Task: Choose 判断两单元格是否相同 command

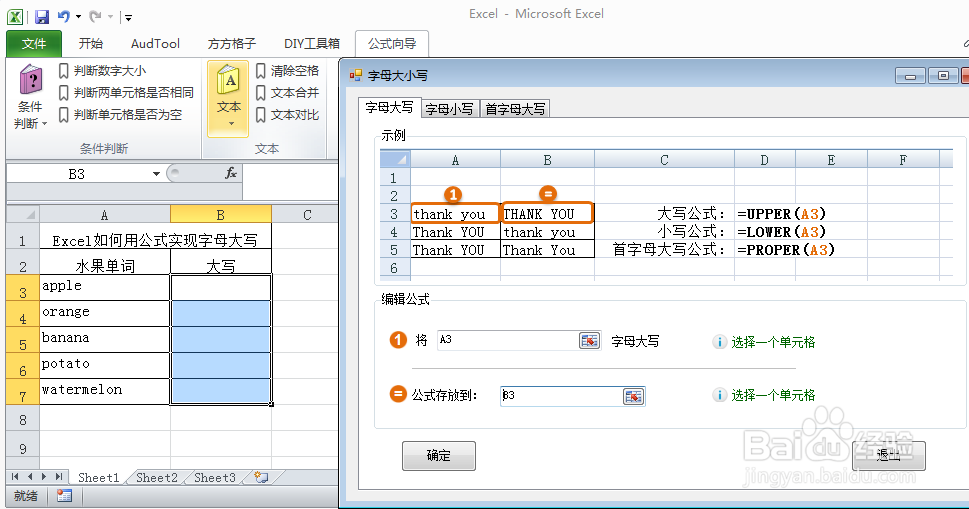Action: [x=126, y=93]
